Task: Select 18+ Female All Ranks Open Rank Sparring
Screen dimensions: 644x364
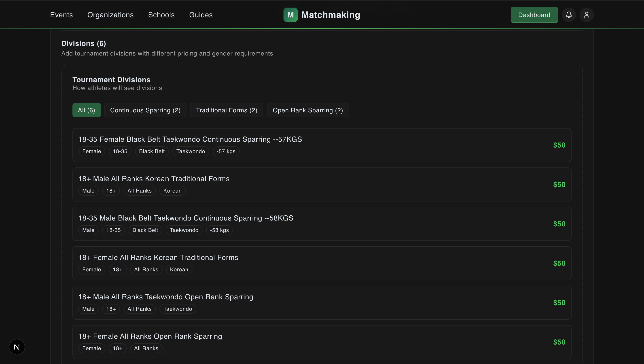Action: [322, 342]
